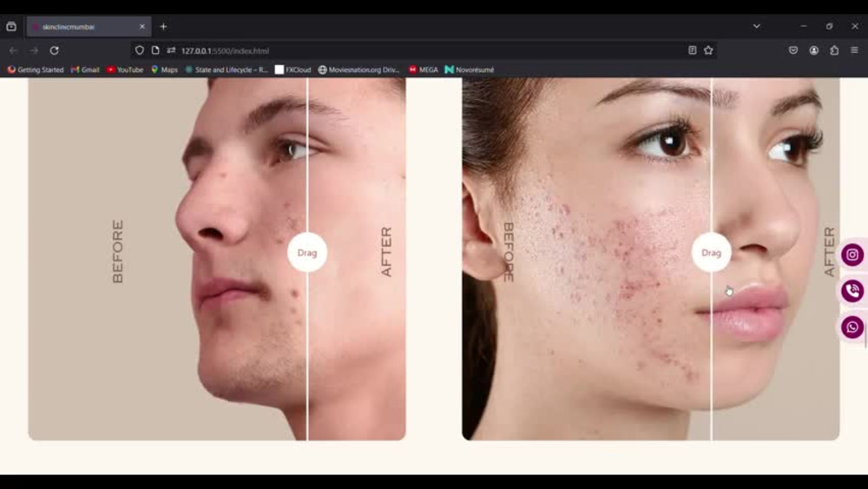This screenshot has height=489, width=868.
Task: Restore down the Firefox window
Action: click(829, 26)
